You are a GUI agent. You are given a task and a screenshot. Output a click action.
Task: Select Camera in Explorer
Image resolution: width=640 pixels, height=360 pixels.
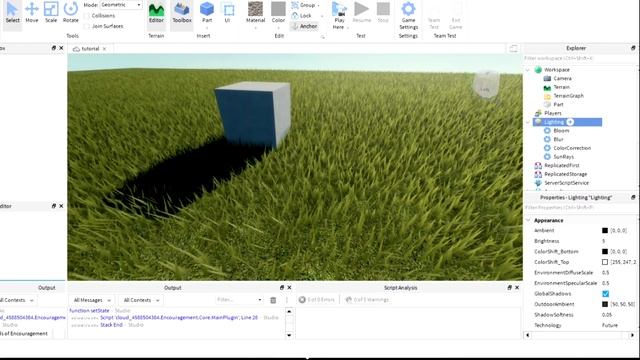coord(562,78)
